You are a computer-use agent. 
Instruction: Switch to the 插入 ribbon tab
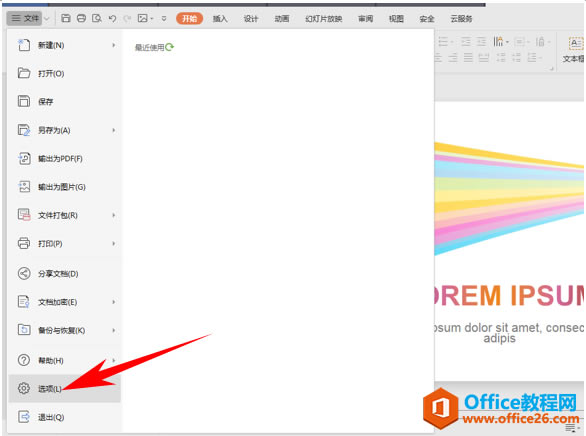pyautogui.click(x=220, y=19)
